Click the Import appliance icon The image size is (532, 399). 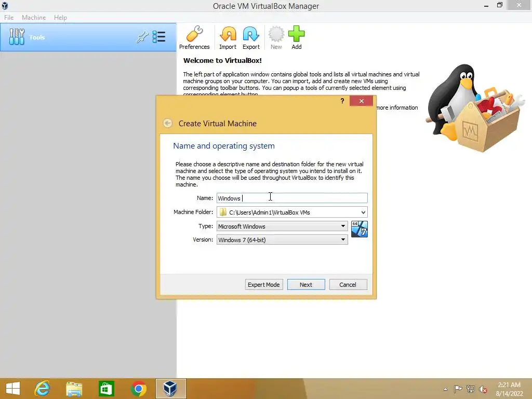228,37
